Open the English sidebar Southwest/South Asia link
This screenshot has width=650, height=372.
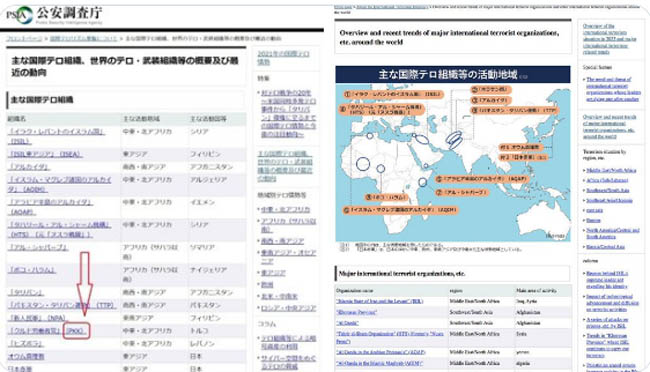[608, 190]
